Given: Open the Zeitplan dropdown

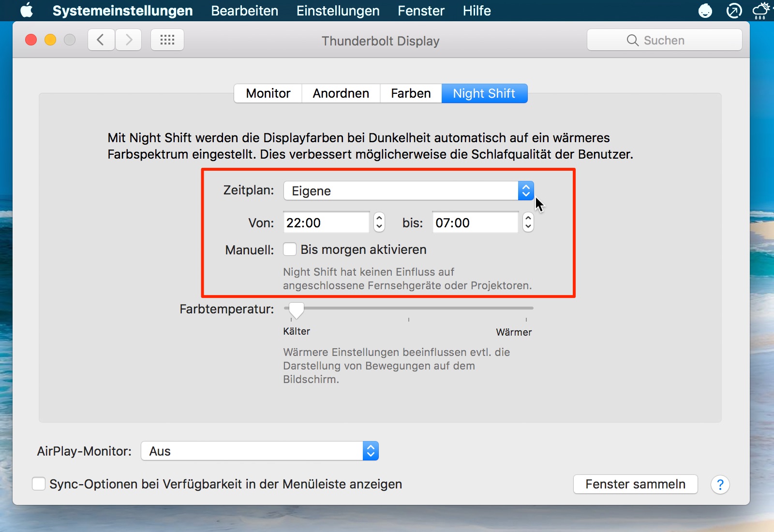Looking at the screenshot, I should click(408, 191).
